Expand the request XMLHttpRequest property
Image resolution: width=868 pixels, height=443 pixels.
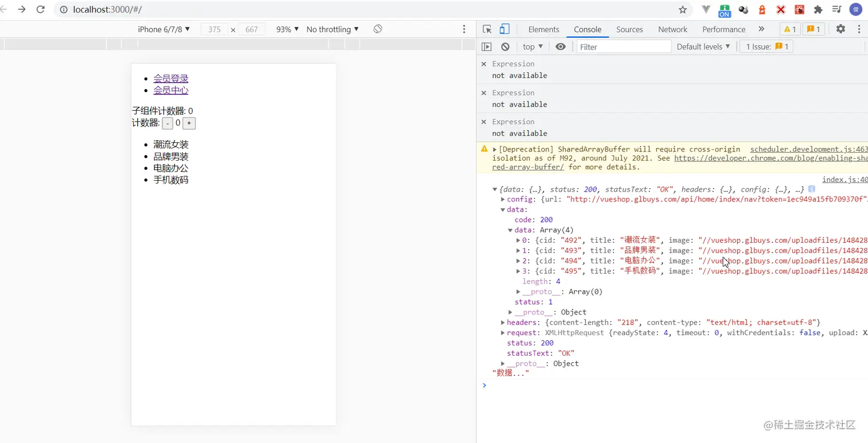(503, 333)
